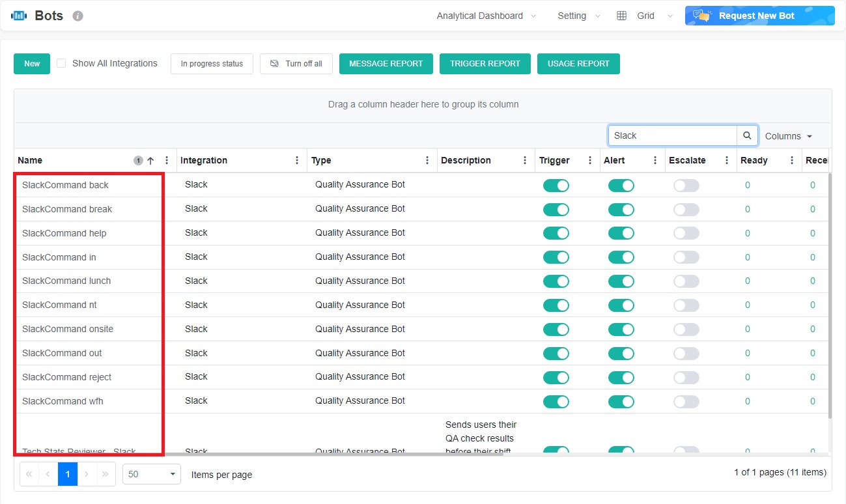Enable the Show All Integrations checkbox
Viewport: 846px width, 504px height.
coord(61,63)
